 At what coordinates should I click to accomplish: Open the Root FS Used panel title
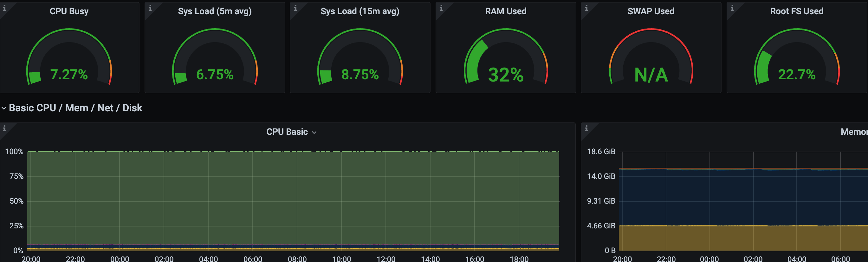pyautogui.click(x=797, y=11)
